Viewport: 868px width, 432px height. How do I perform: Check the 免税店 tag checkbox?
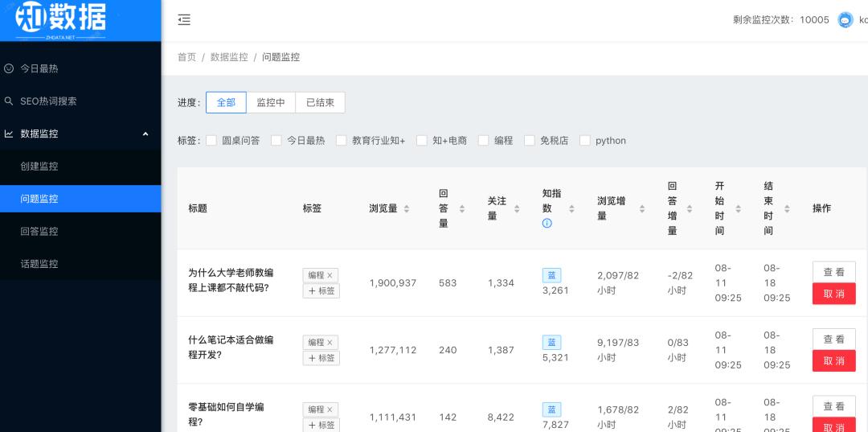point(529,141)
